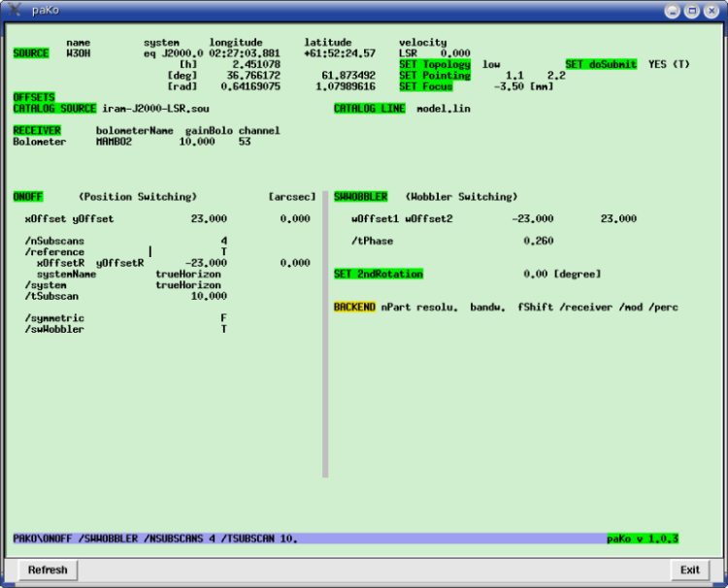Click the OFFSETS heading
728x588 pixels.
34,97
